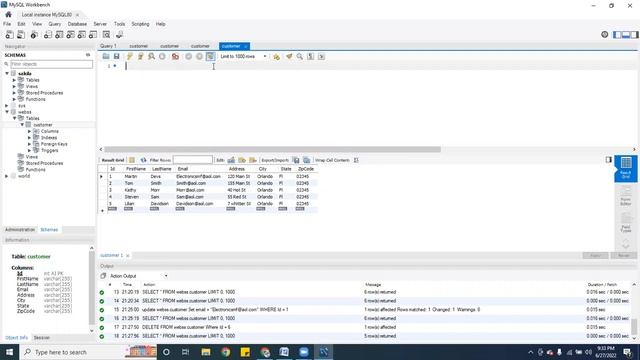Select the Result Grid side button
This screenshot has width=640, height=360.
pos(626,168)
